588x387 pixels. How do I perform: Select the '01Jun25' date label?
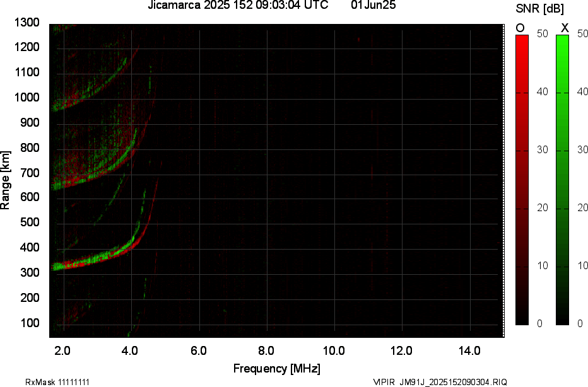tap(373, 5)
